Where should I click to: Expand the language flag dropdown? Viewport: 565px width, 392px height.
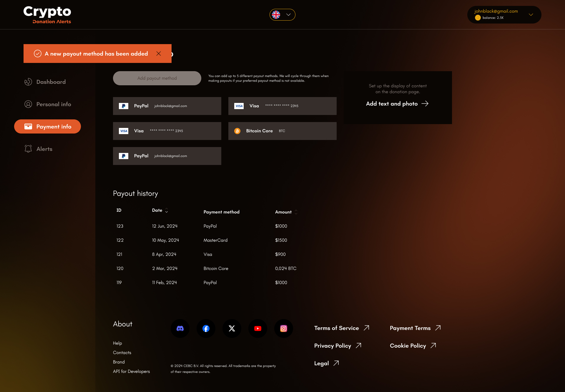coord(282,15)
